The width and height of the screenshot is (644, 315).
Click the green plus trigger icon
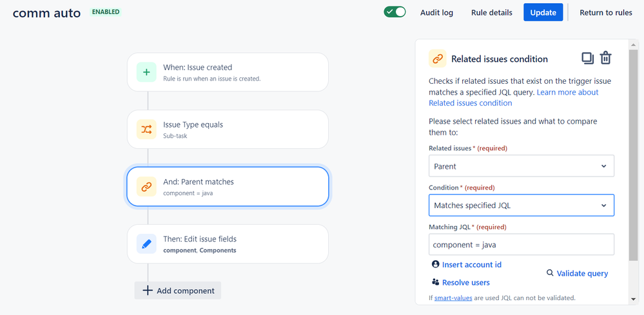pyautogui.click(x=146, y=72)
